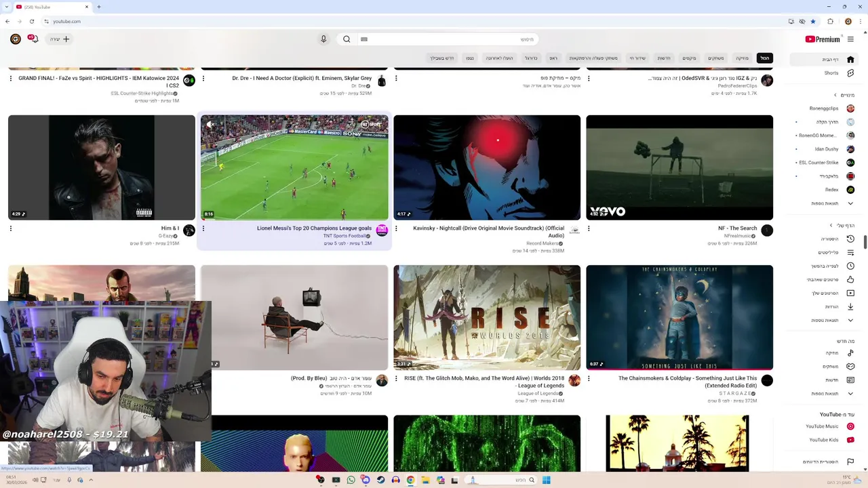Open options menu for Kavinsky Nightcall video
868x488 pixels.
[396, 228]
